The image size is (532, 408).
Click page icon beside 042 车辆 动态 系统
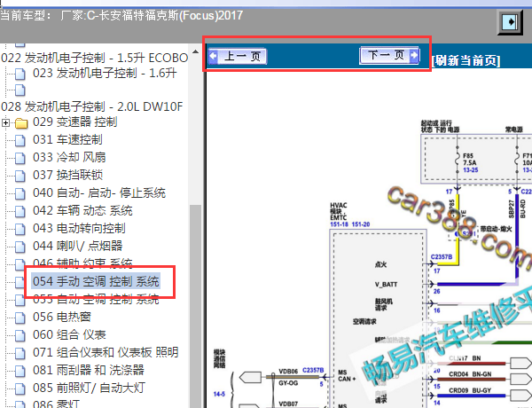20,211
